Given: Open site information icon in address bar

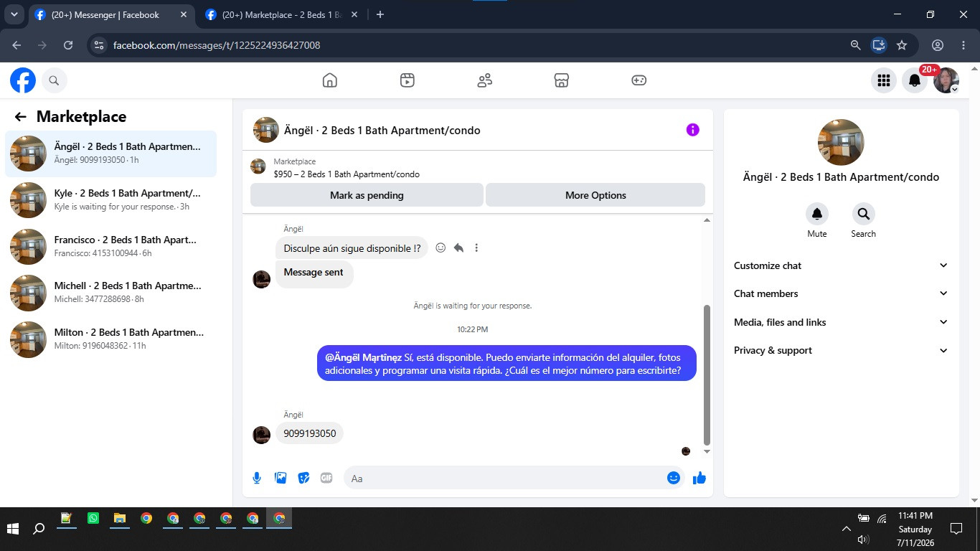Looking at the screenshot, I should pyautogui.click(x=99, y=45).
